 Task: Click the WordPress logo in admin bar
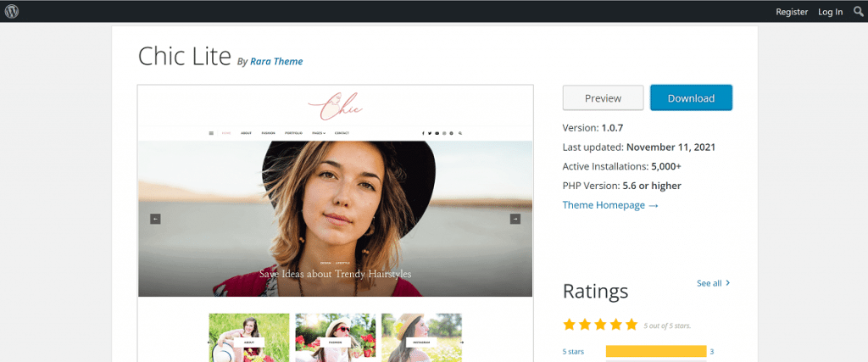pyautogui.click(x=12, y=11)
